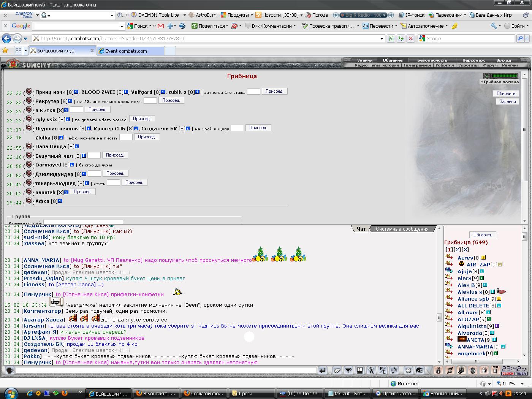
Task: Click the coin hand icon in bottom bar
Action: pos(461,370)
